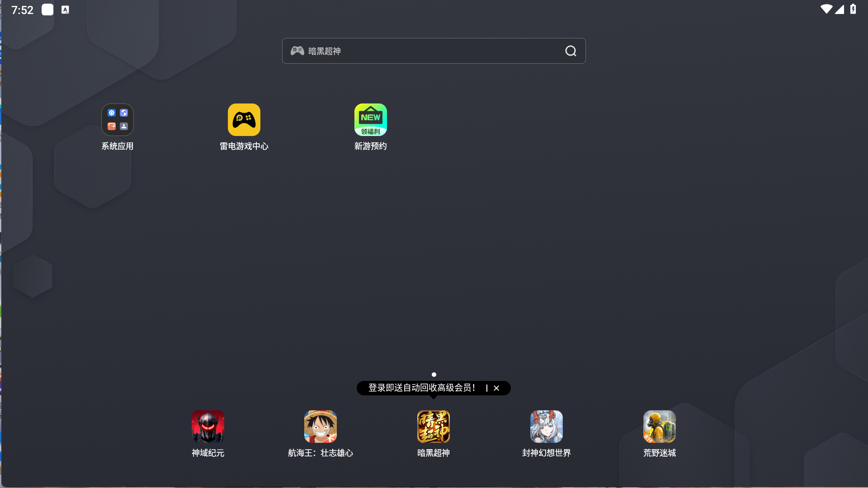The height and width of the screenshot is (488, 868).
Task: Open 航海王：壮志雄心 game
Action: (321, 427)
